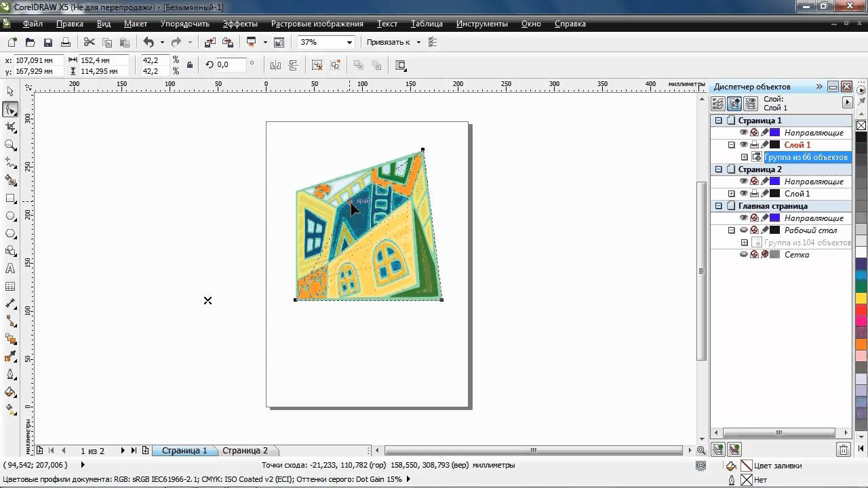Select the Rectangle tool
This screenshot has width=868, height=488.
pyautogui.click(x=10, y=199)
